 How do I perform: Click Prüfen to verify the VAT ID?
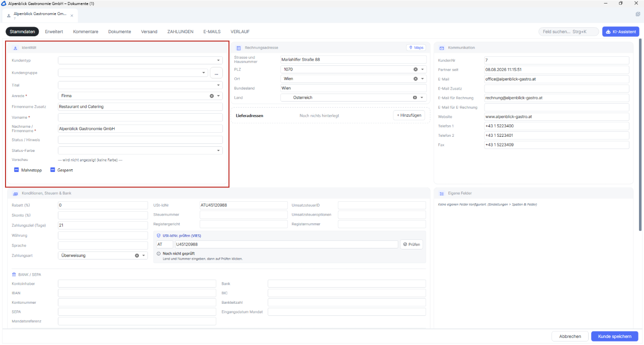(x=412, y=244)
